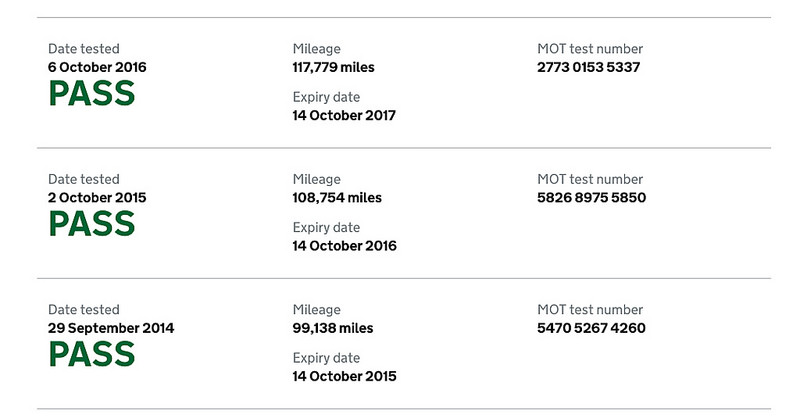The width and height of the screenshot is (800, 418).
Task: Select MOT test number 2773 0153 5337
Action: coord(588,67)
